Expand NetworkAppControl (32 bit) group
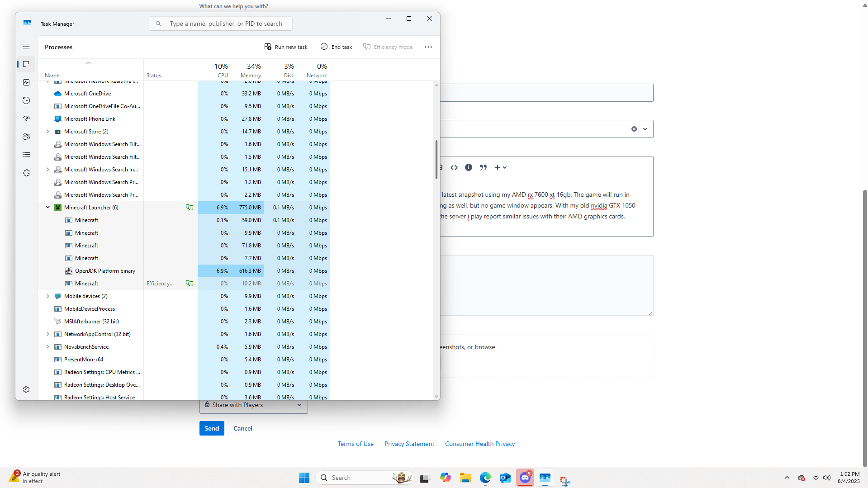Image resolution: width=868 pixels, height=488 pixels. (x=47, y=334)
